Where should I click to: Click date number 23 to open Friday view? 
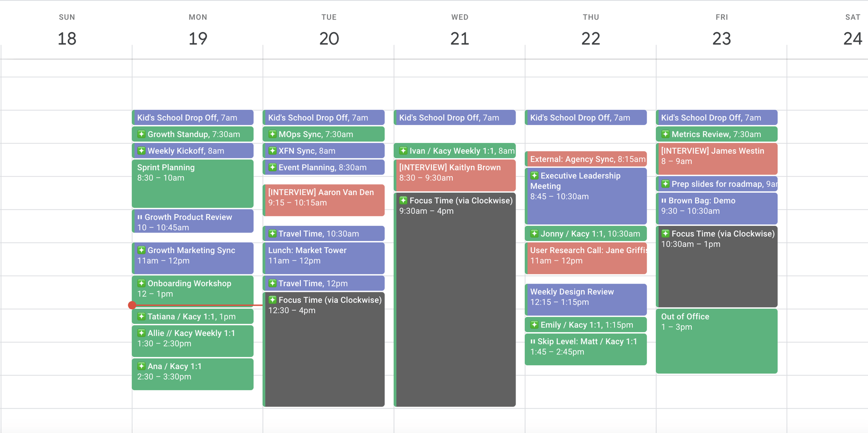point(721,39)
